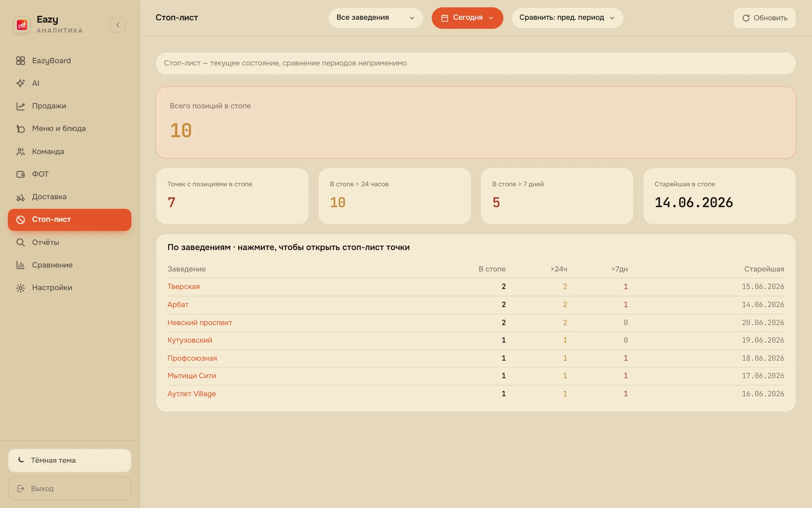Click the Сравнение bar chart icon
The height and width of the screenshot is (508, 812).
tap(20, 265)
